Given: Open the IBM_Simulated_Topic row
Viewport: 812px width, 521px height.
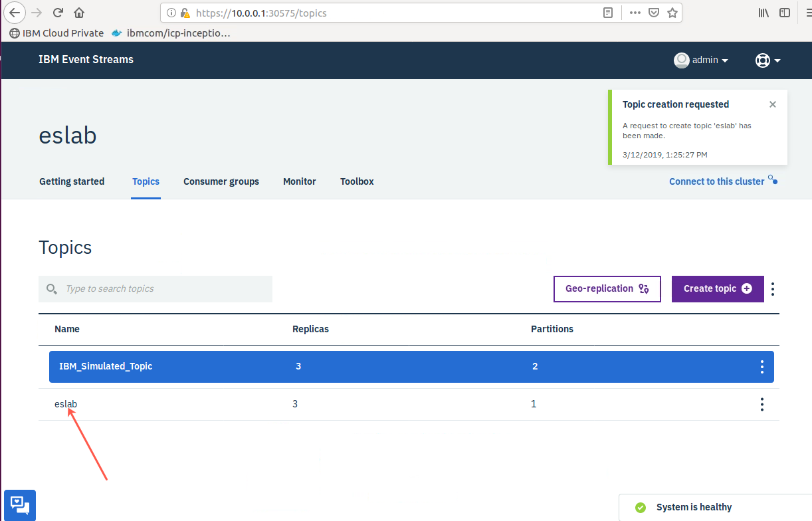Looking at the screenshot, I should click(x=411, y=367).
